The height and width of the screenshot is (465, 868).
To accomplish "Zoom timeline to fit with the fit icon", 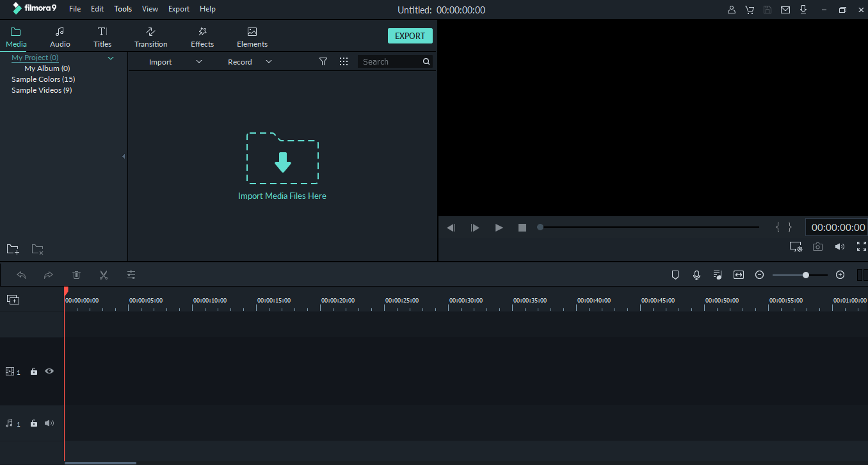I will click(x=739, y=274).
